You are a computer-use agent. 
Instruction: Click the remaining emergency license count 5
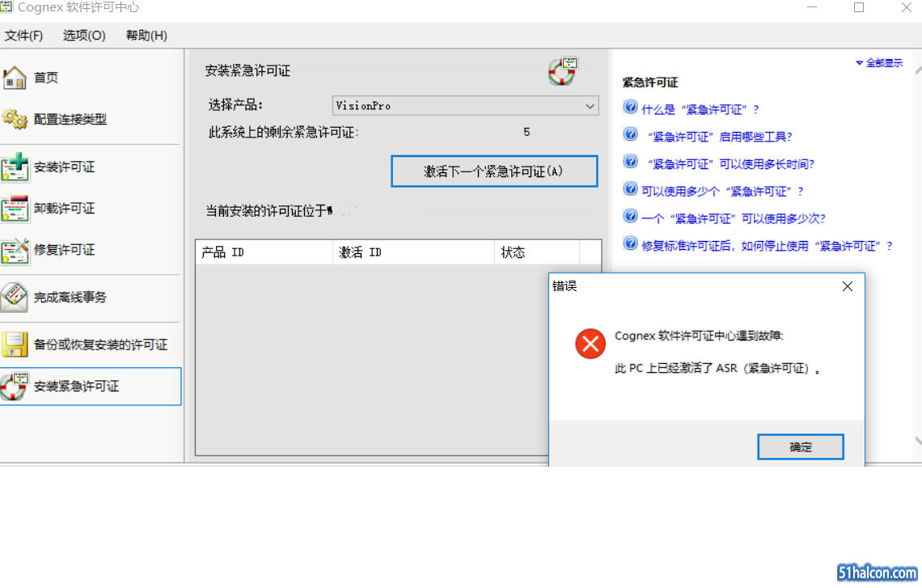[527, 133]
